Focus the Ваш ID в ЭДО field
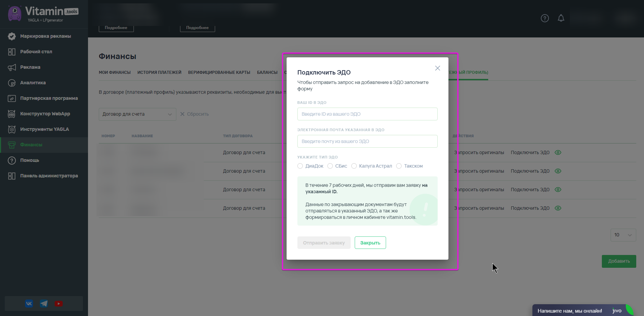Screen dimensions: 644x316 tap(368, 114)
